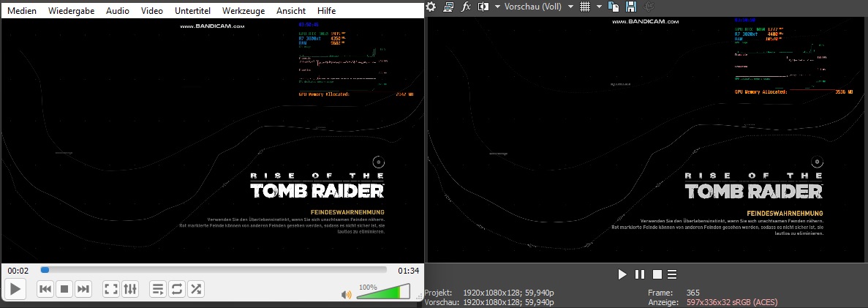868x308 pixels.
Task: Click the VLC video display area
Action: tap(212, 140)
